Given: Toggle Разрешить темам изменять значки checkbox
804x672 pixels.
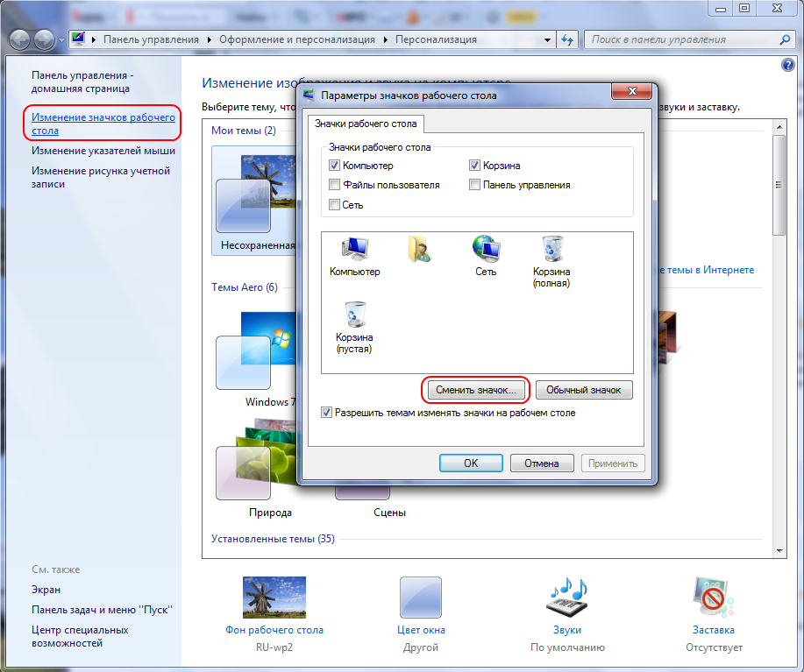Looking at the screenshot, I should 327,413.
